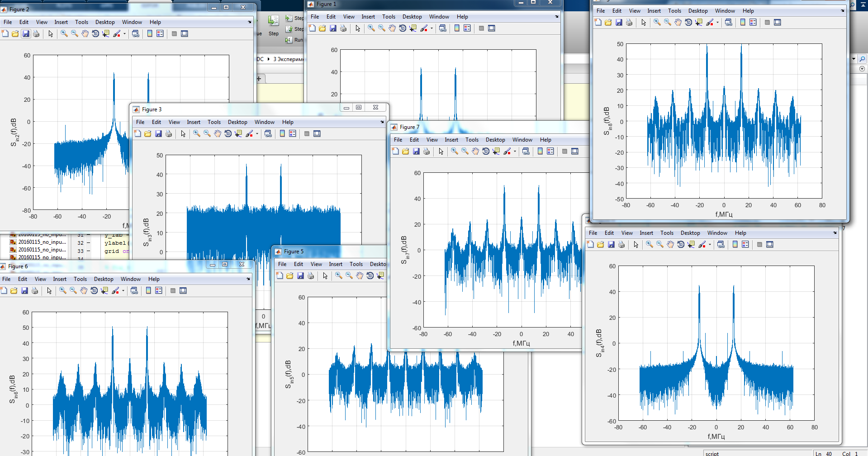Viewport: 868px width, 456px height.
Task: Click Link Plot icon in Figure 7
Action: tap(526, 151)
